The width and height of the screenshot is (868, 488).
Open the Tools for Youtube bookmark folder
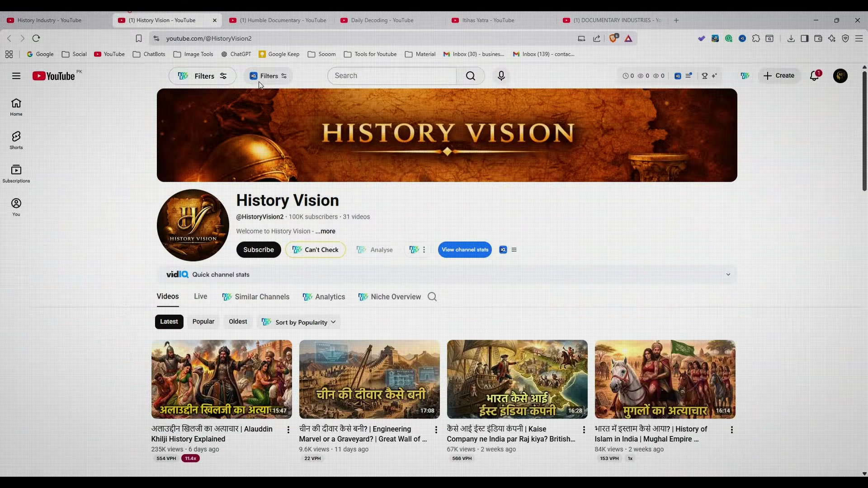pos(370,54)
